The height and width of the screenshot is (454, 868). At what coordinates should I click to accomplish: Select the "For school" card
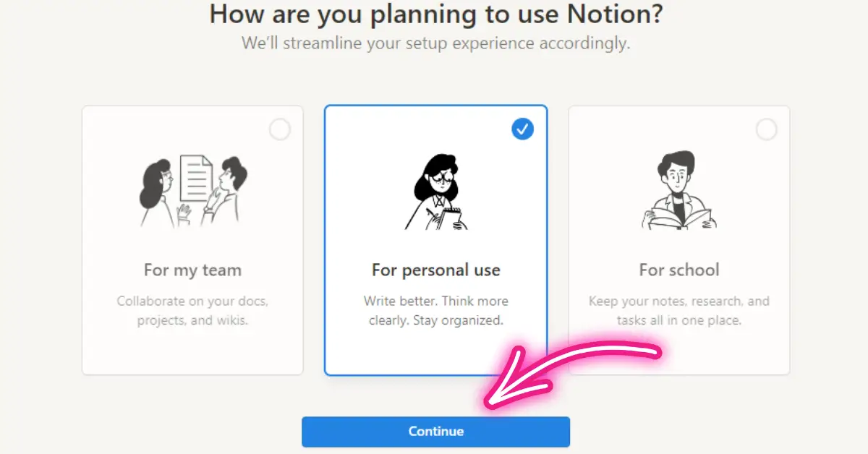pyautogui.click(x=678, y=239)
